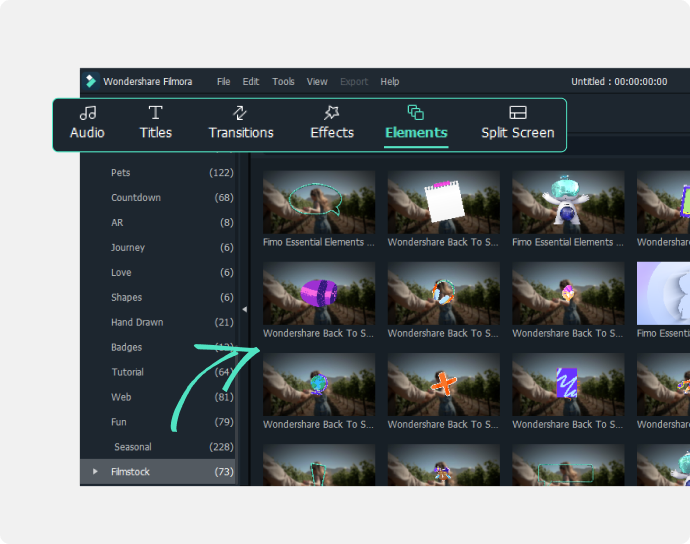Select the Shapes category
The width and height of the screenshot is (690, 544).
point(126,298)
